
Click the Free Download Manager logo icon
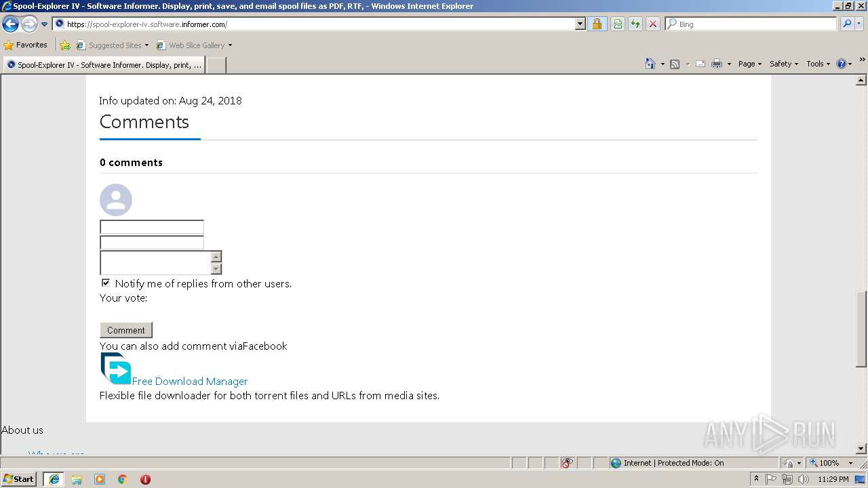click(116, 369)
